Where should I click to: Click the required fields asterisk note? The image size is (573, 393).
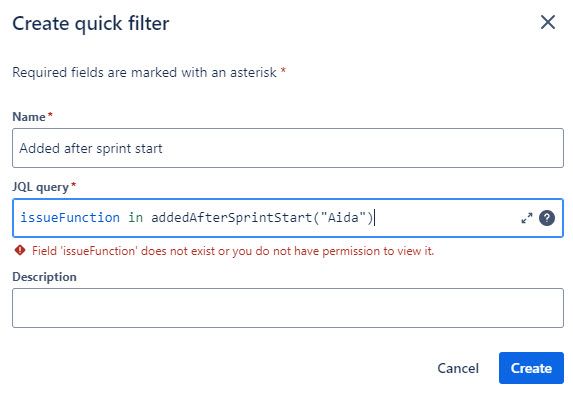tap(149, 72)
